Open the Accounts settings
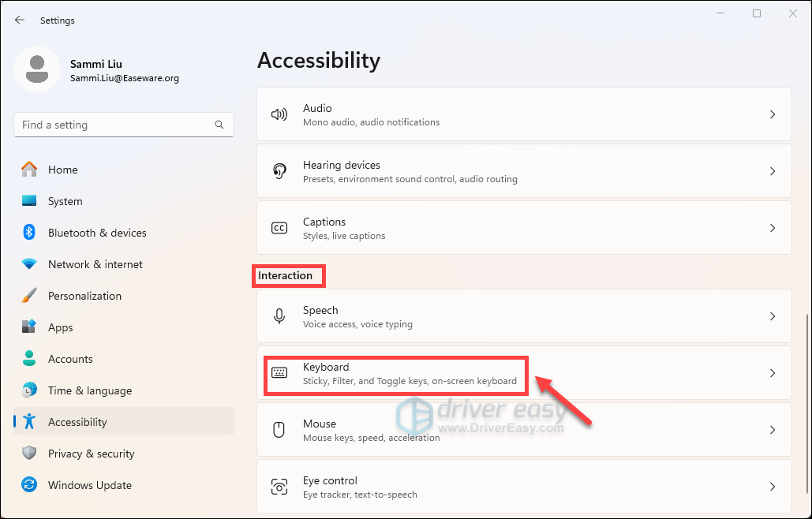812x519 pixels. click(x=70, y=359)
